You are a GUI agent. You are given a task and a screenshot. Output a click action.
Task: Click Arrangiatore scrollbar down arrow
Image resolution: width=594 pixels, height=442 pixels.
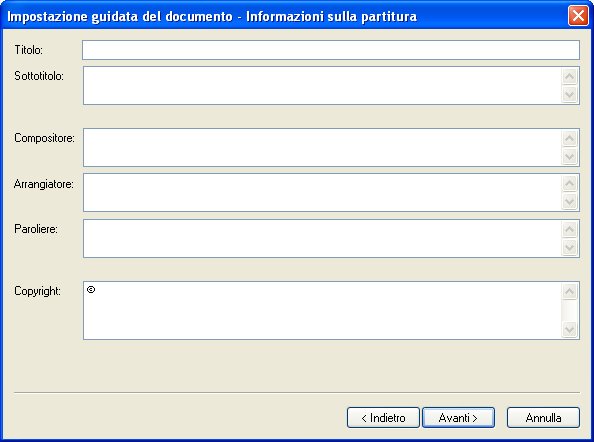pos(569,201)
